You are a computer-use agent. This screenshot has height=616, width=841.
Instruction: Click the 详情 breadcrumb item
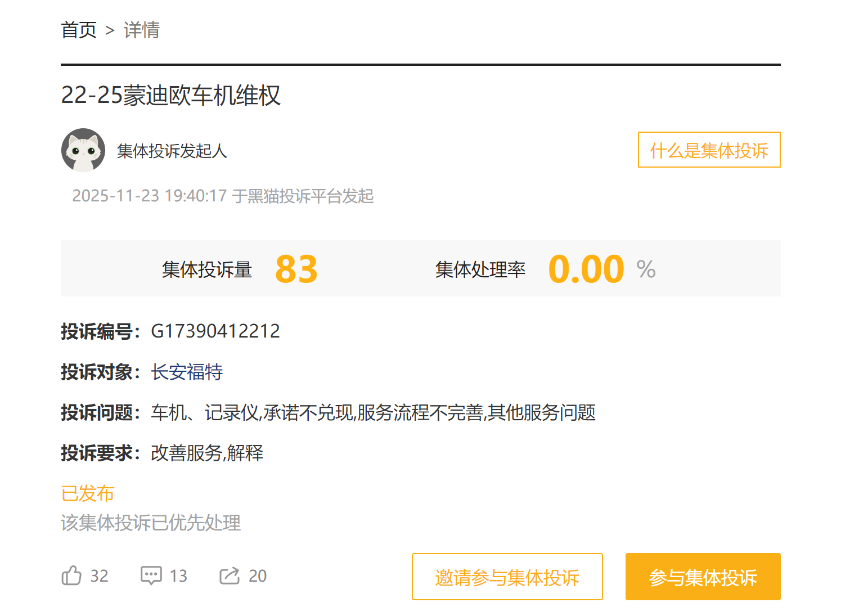(142, 30)
